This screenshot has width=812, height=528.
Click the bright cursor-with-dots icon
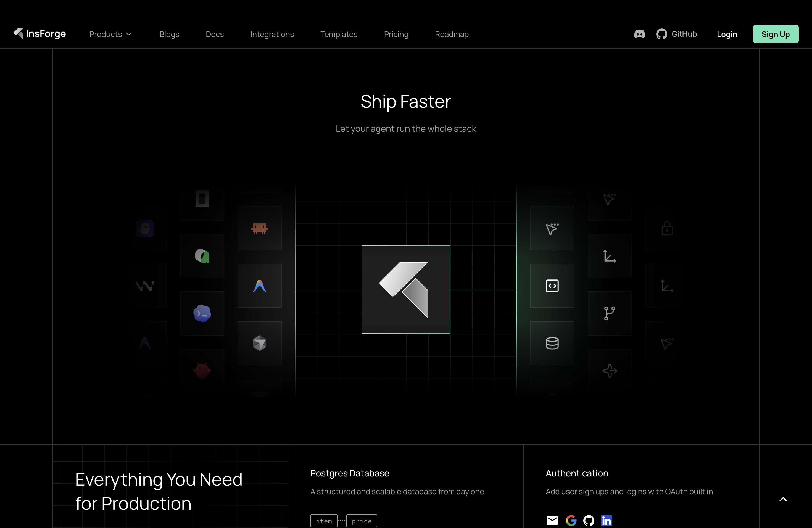(x=552, y=229)
